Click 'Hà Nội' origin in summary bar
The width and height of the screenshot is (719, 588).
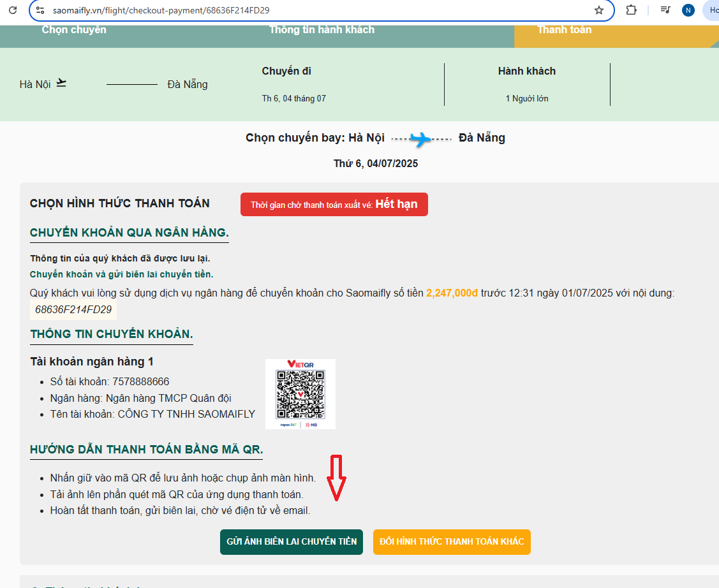(35, 85)
